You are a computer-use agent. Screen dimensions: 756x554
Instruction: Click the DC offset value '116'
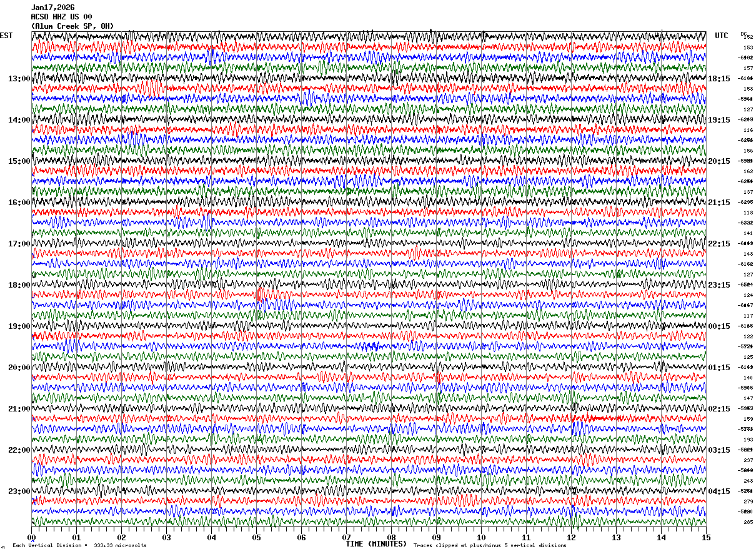pyautogui.click(x=748, y=130)
